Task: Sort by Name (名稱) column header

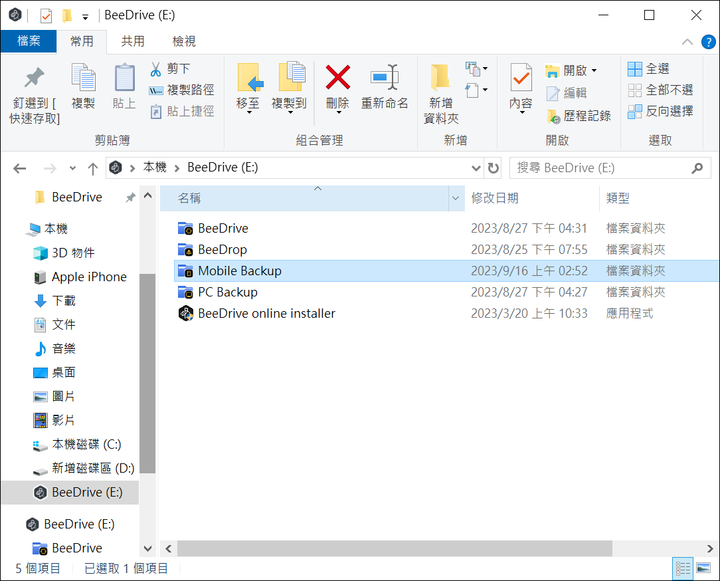Action: [304, 198]
